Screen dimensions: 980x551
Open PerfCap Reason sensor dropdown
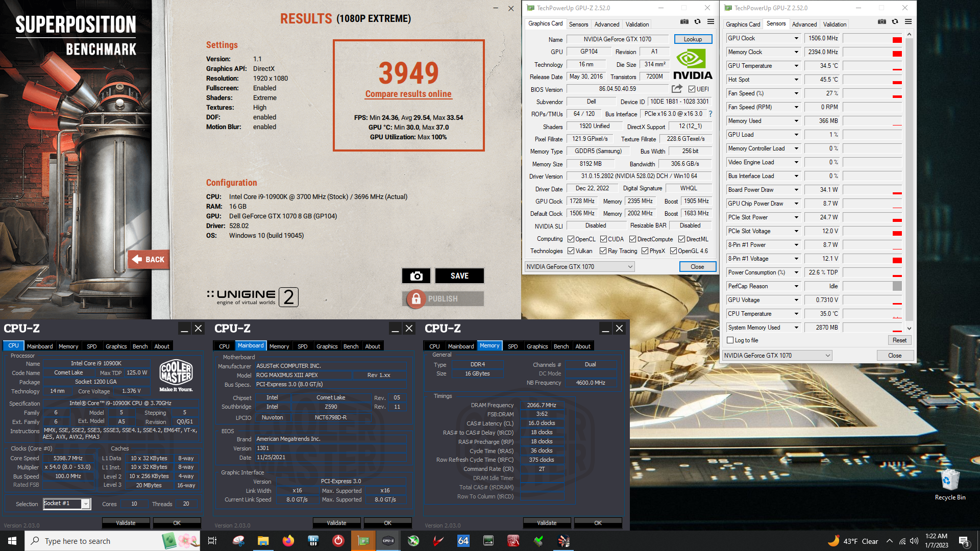[x=796, y=286]
